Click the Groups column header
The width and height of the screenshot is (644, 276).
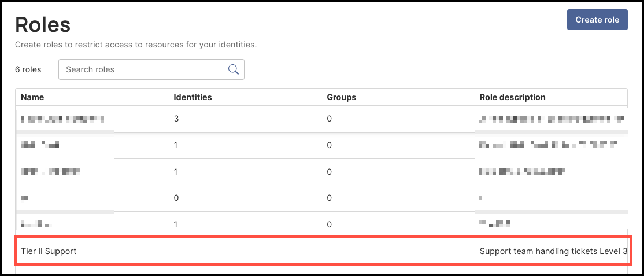click(x=341, y=97)
